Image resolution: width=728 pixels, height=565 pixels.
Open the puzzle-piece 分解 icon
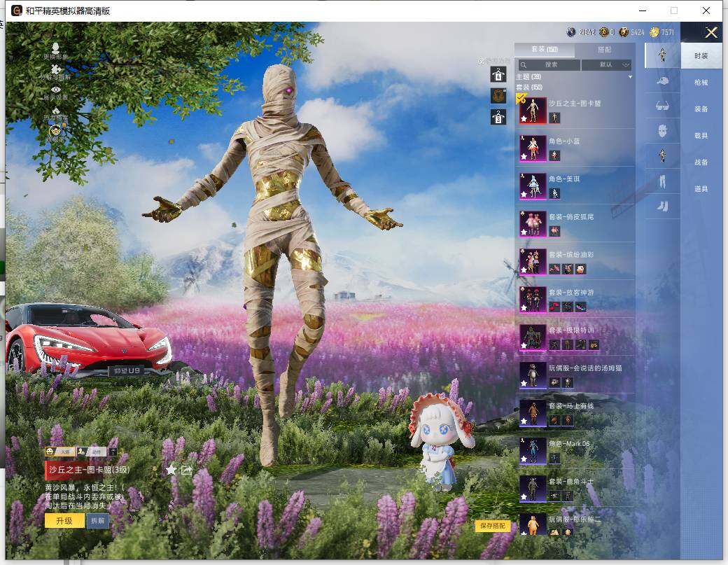(x=56, y=70)
